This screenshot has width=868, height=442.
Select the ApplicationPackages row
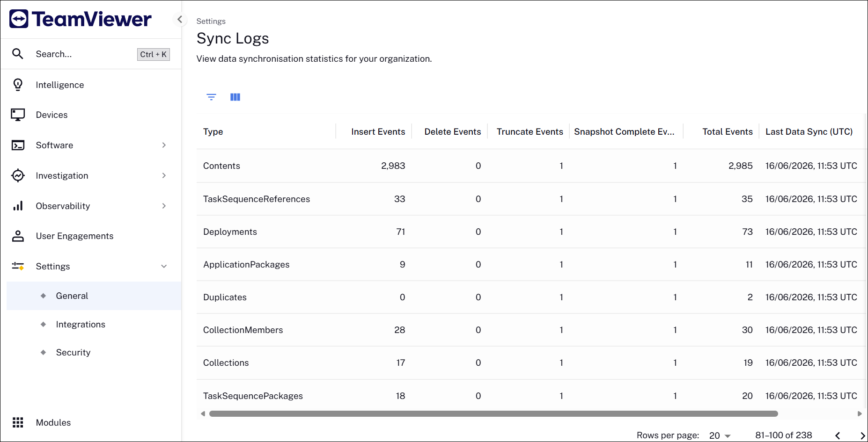[x=530, y=264]
